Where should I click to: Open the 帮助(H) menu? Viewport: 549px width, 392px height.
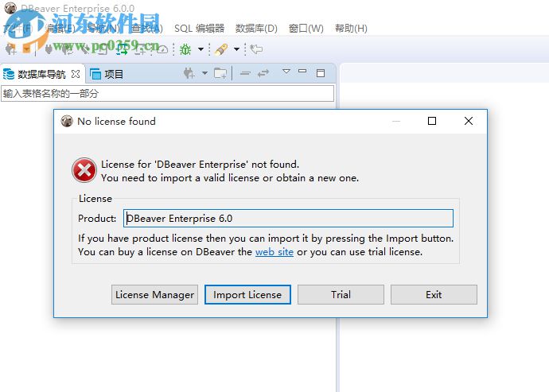[351, 29]
